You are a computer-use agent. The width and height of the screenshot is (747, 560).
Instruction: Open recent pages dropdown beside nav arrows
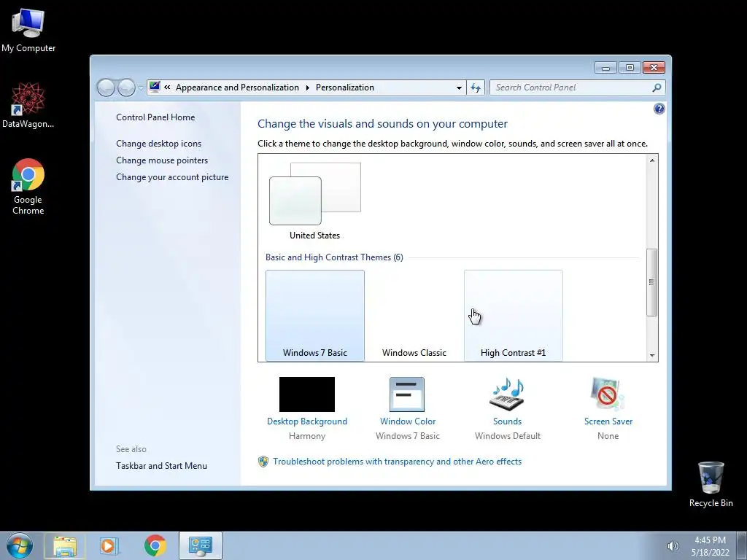(141, 88)
